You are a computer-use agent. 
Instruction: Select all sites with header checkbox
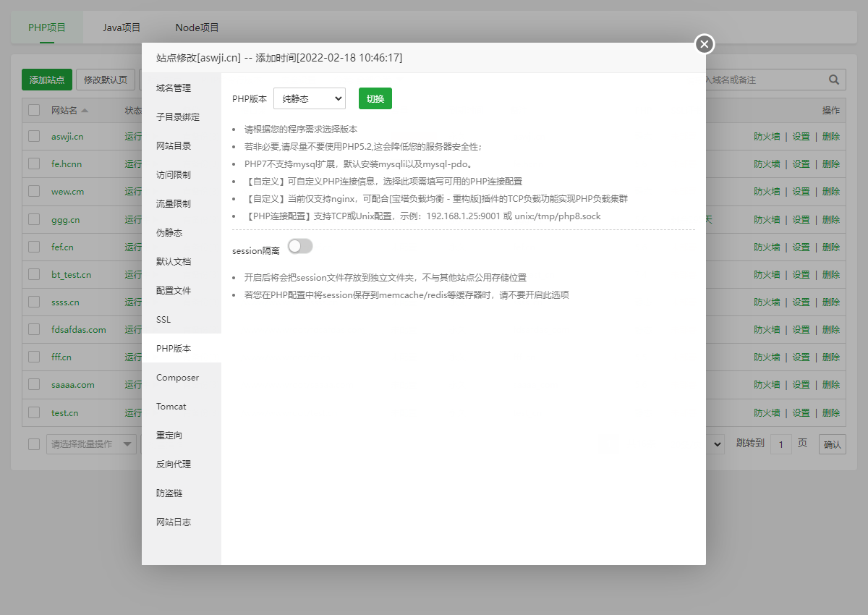tap(33, 110)
